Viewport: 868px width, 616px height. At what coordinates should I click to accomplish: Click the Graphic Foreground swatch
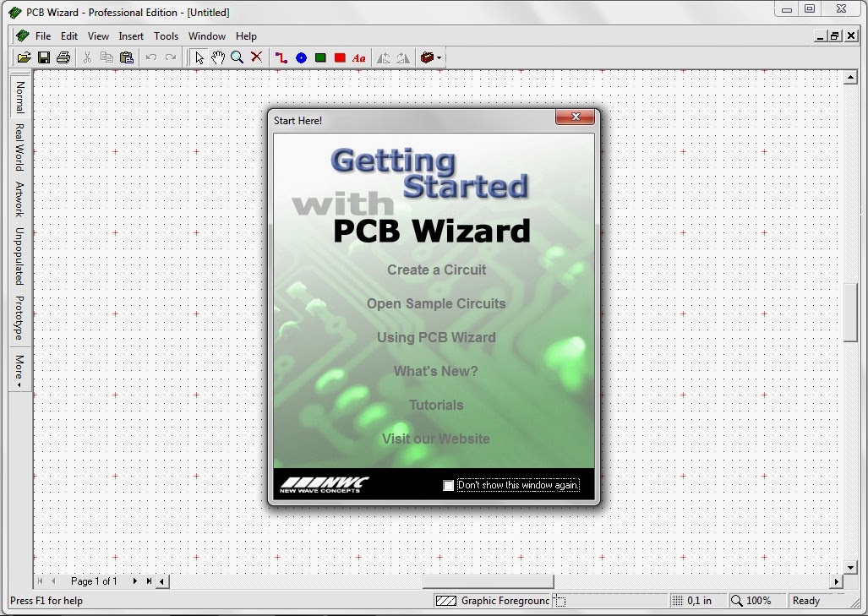(445, 600)
